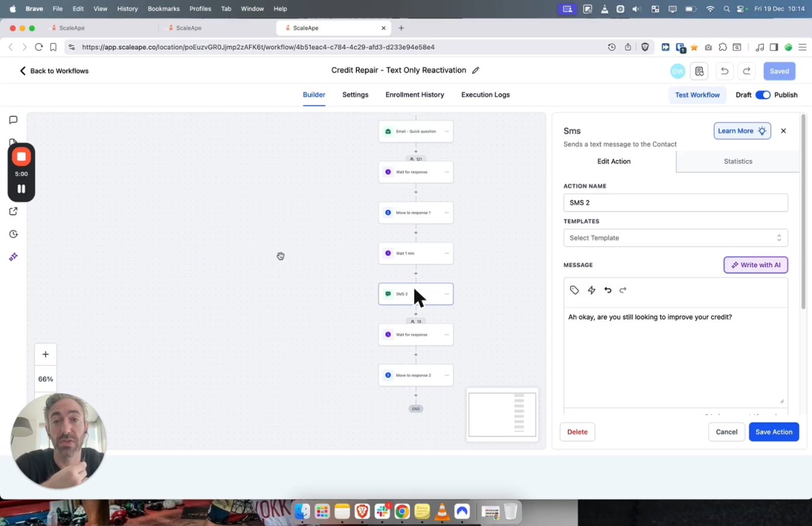The image size is (812, 526).
Task: Go back to Workflows
Action: click(54, 71)
